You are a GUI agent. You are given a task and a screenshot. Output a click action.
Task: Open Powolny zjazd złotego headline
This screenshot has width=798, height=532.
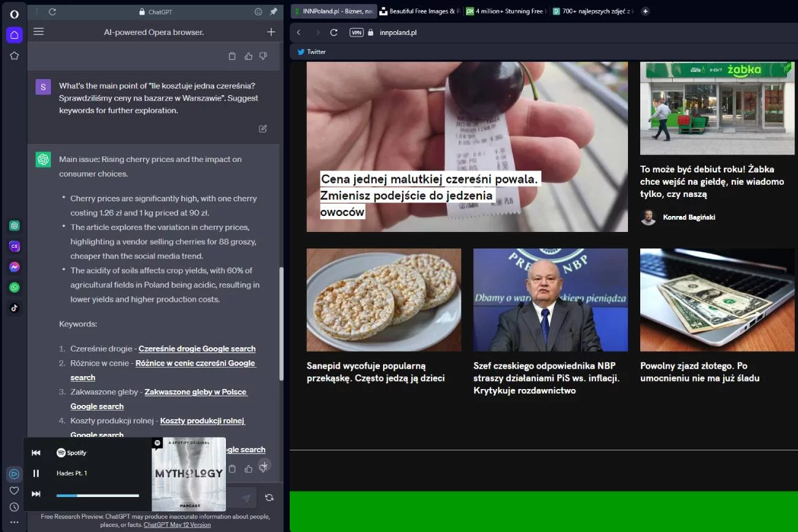coord(700,372)
